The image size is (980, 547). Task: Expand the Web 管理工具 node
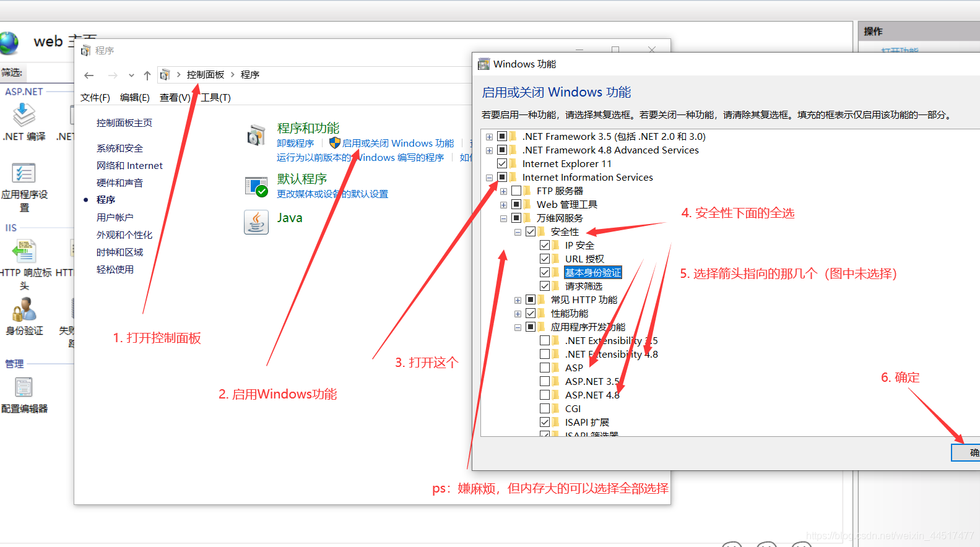click(504, 205)
